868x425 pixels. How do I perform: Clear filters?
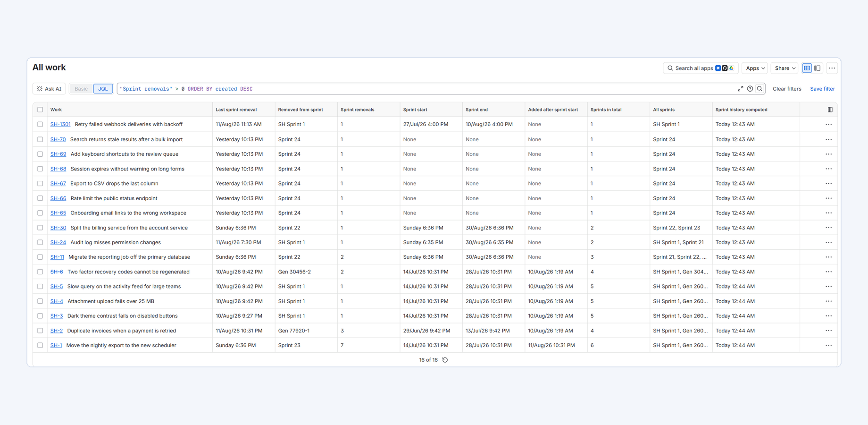coord(787,89)
